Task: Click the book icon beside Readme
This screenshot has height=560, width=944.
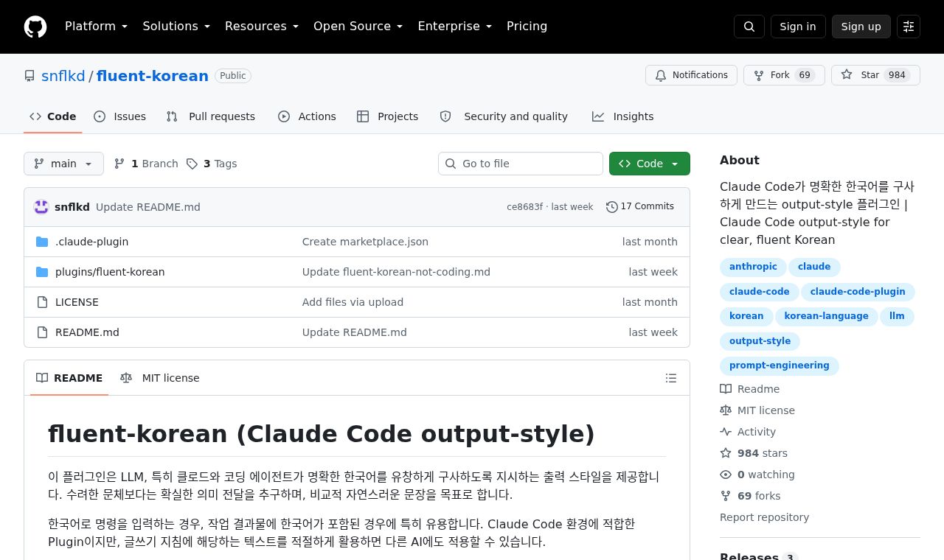Action: pos(726,389)
